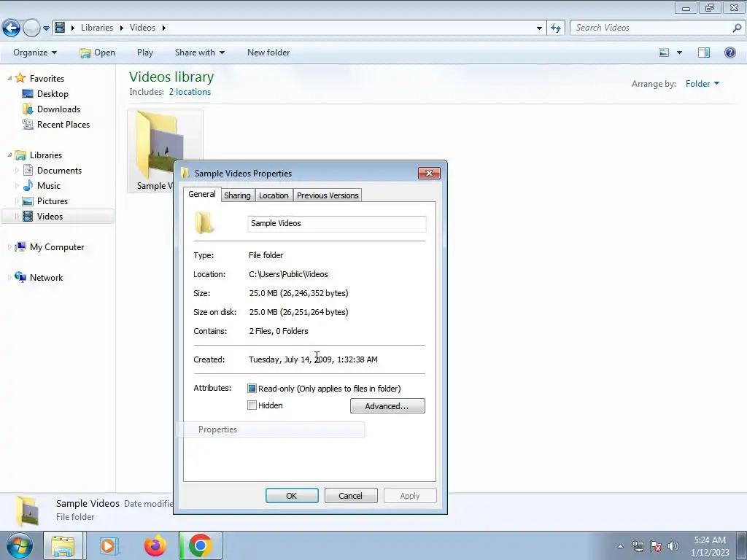Image resolution: width=747 pixels, height=560 pixels.
Task: Confirm properties with OK
Action: tap(292, 496)
